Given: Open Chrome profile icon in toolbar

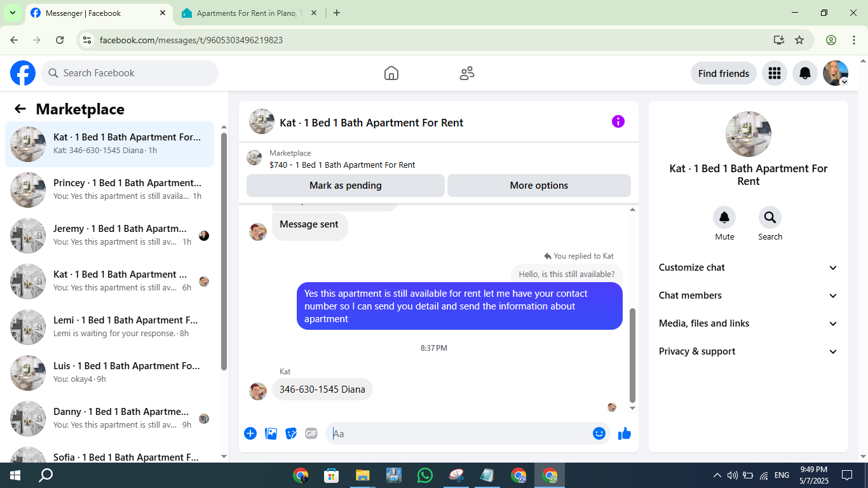Looking at the screenshot, I should click(x=831, y=40).
